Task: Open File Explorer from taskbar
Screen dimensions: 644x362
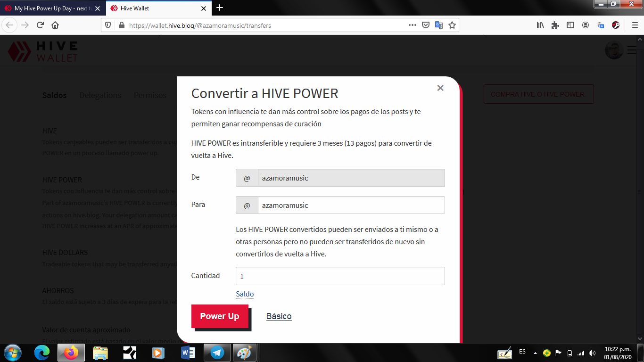Action: click(100, 353)
